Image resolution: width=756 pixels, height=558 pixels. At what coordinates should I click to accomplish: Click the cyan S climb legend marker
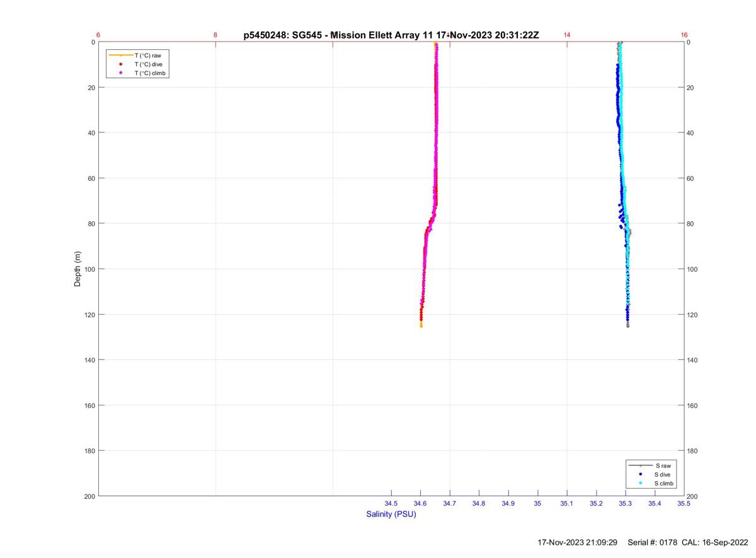pos(641,483)
